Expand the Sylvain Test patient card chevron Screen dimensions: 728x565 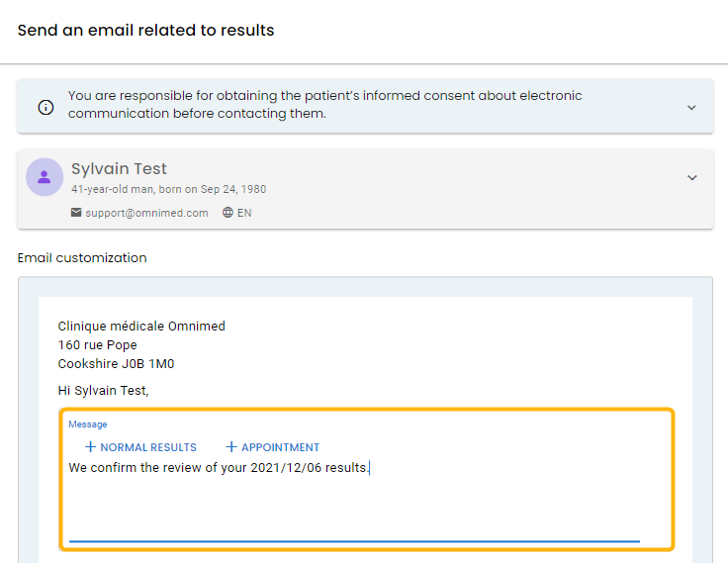pos(691,178)
